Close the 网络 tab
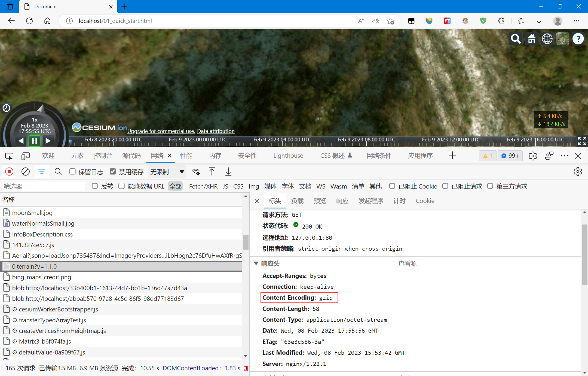Image resolution: width=588 pixels, height=376 pixels. tap(170, 155)
